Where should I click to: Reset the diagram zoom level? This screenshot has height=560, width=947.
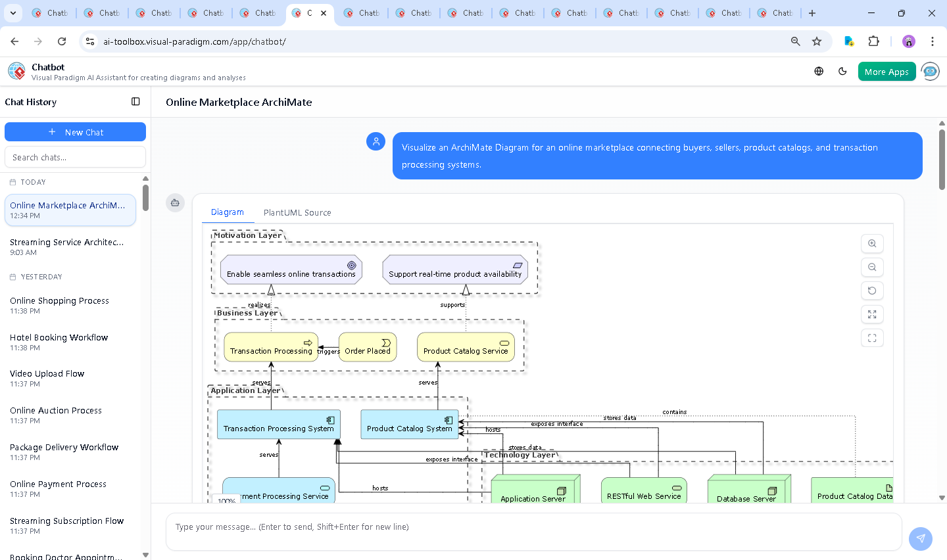point(872,291)
